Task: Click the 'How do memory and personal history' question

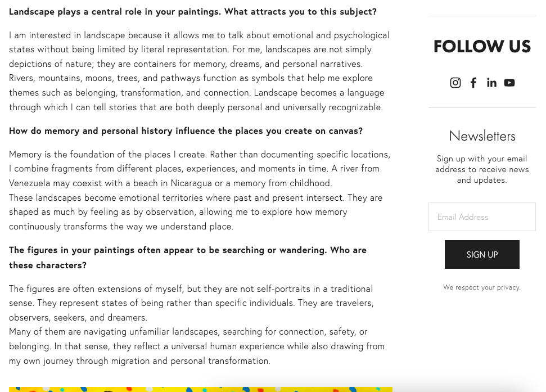Action: [x=186, y=131]
